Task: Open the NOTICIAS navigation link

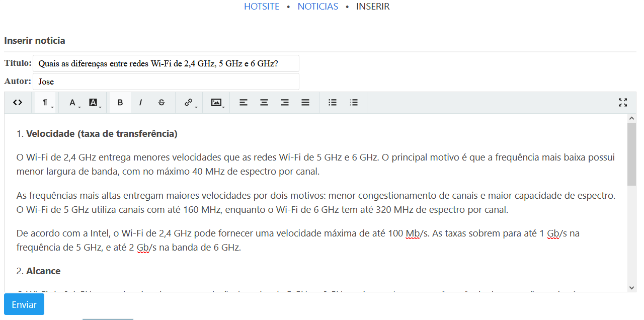Action: point(318,7)
